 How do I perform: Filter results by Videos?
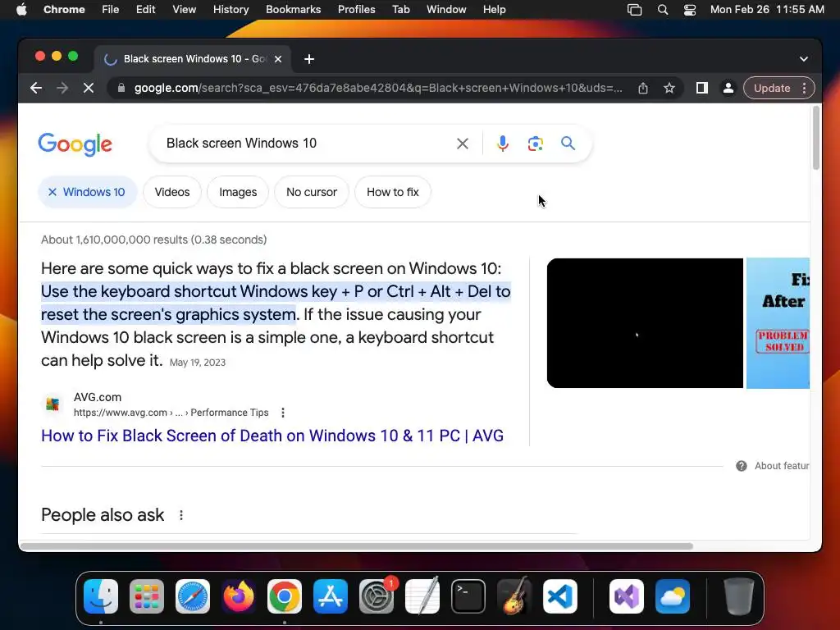point(172,192)
